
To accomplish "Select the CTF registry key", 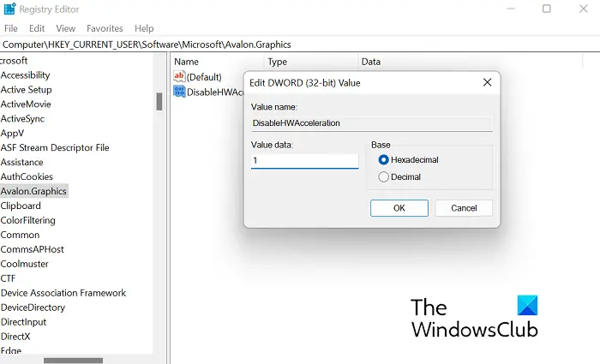I will pos(8,278).
